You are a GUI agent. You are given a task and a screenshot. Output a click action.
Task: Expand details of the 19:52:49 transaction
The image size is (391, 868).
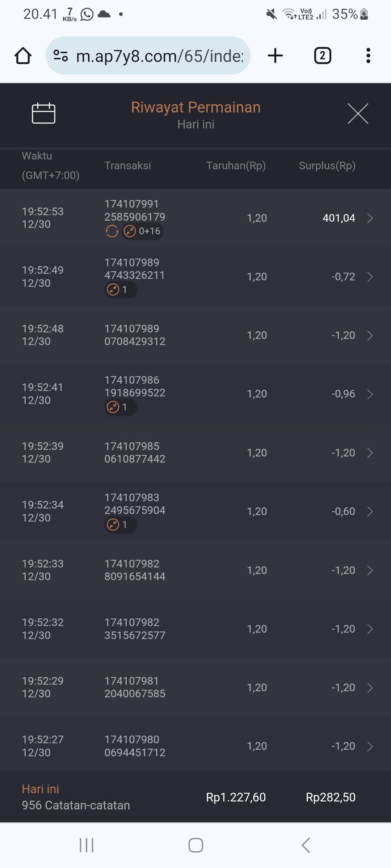(x=370, y=277)
